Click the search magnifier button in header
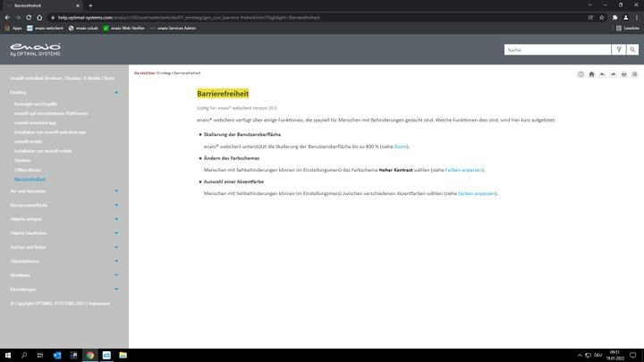644x362 pixels. point(632,50)
